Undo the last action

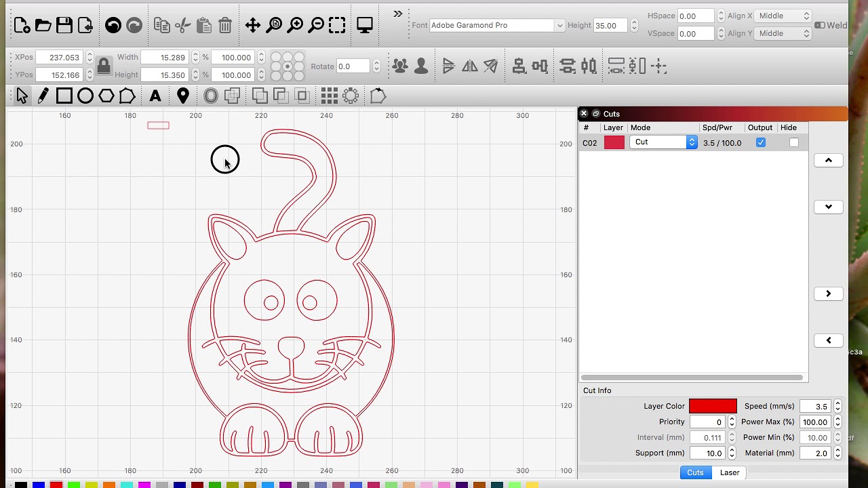pyautogui.click(x=113, y=26)
